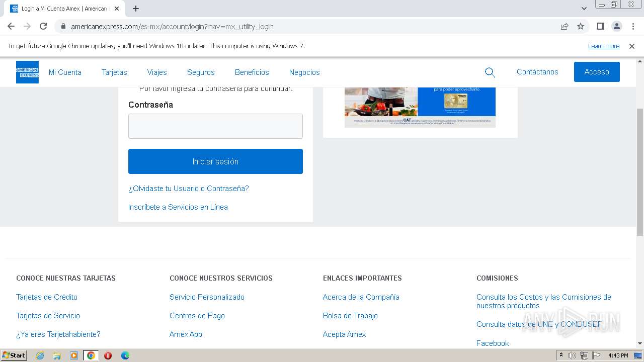The width and height of the screenshot is (644, 362).
Task: Dismiss the Chrome update notification bar
Action: pyautogui.click(x=632, y=46)
